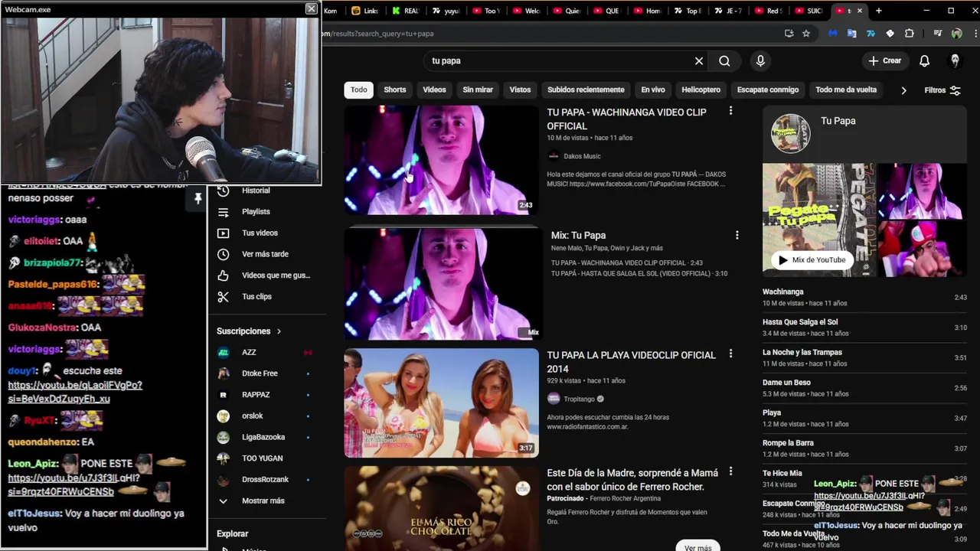Image resolution: width=980 pixels, height=551 pixels.
Task: Switch to the Red S browser tab
Action: tap(769, 11)
